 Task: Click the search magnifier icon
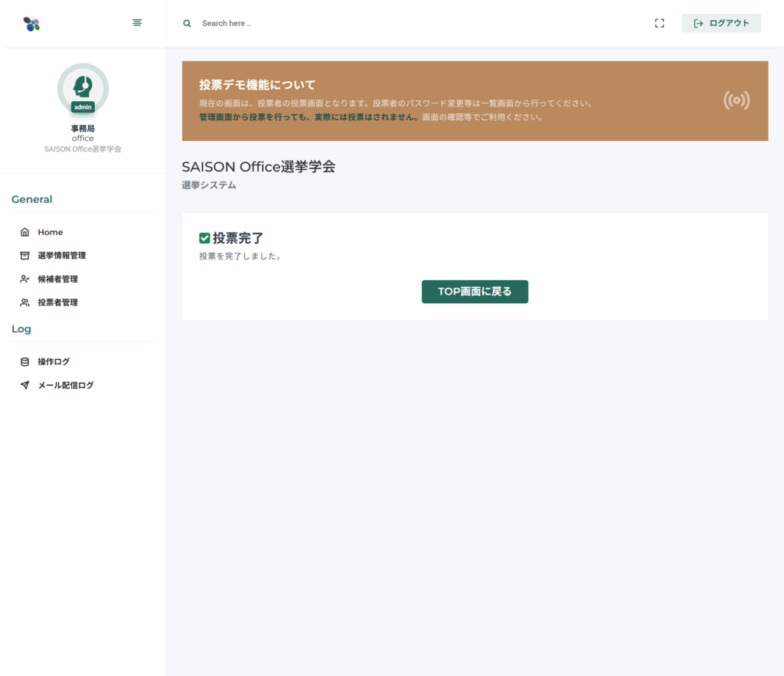click(x=187, y=24)
